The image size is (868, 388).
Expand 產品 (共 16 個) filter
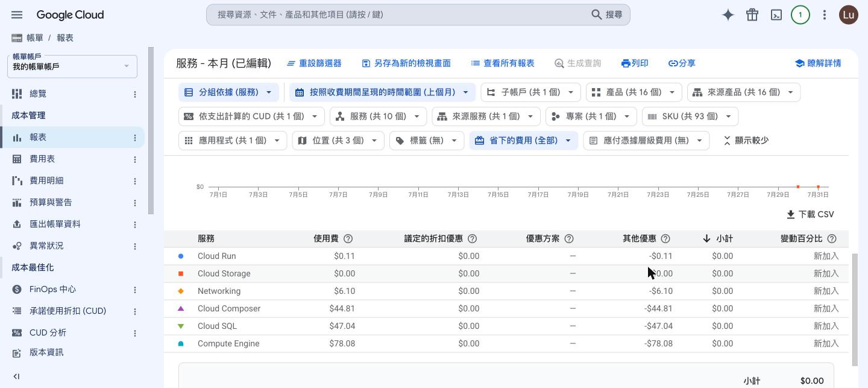tap(634, 92)
